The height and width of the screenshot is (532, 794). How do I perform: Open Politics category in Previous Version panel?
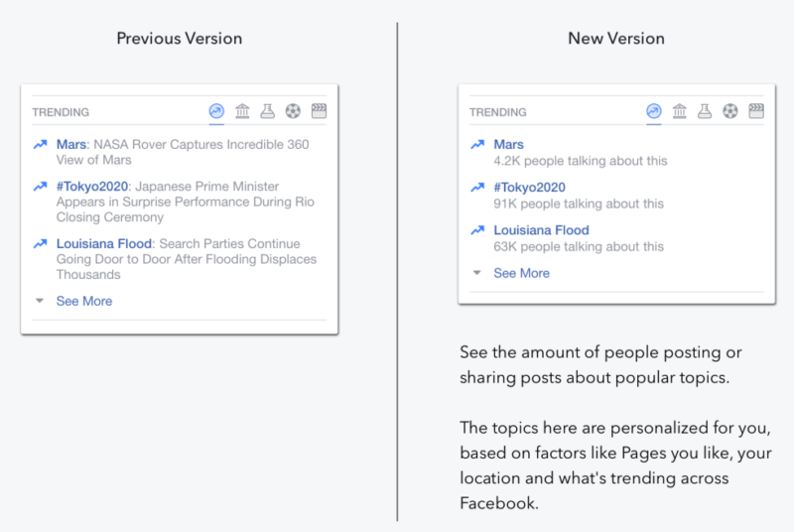[x=242, y=111]
